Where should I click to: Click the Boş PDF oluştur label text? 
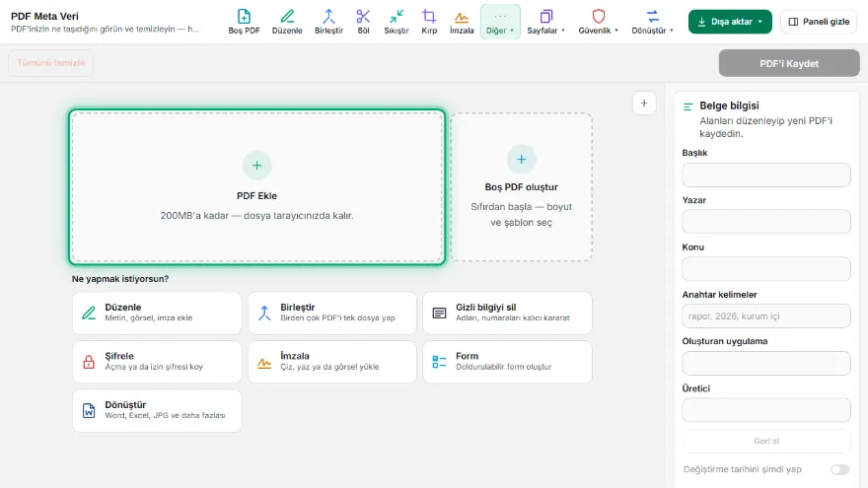(522, 187)
